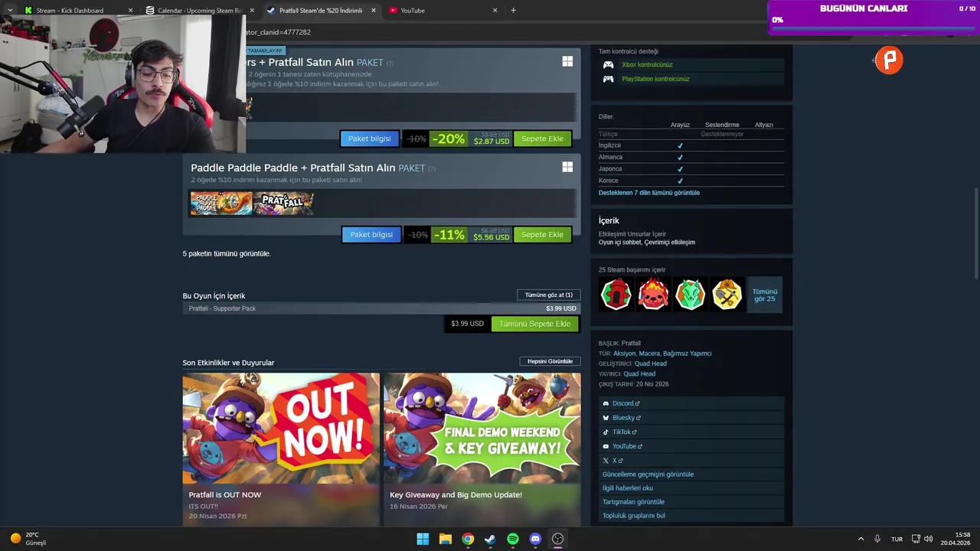This screenshot has height=551, width=980.
Task: View all 5 packages link
Action: pos(227,253)
